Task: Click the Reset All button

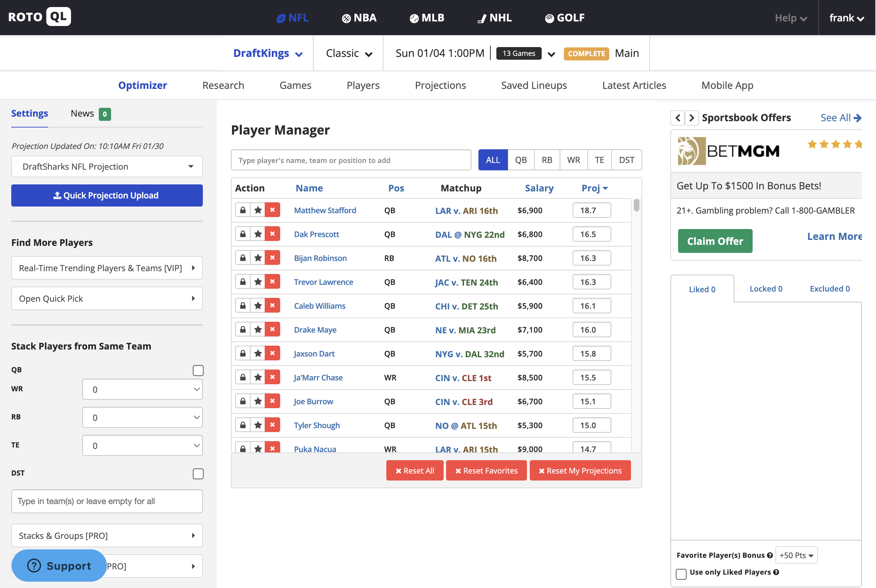Action: point(415,471)
